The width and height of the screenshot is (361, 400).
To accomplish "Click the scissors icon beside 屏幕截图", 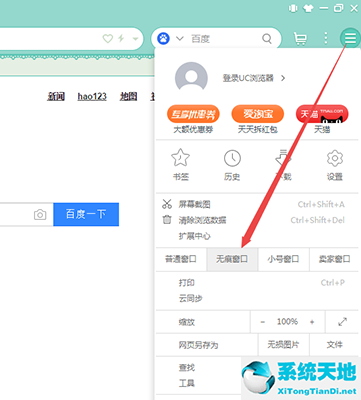I will click(167, 204).
